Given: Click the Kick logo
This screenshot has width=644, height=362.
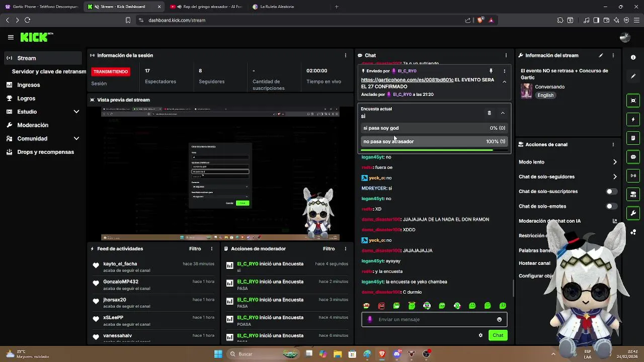Looking at the screenshot, I should [36, 37].
